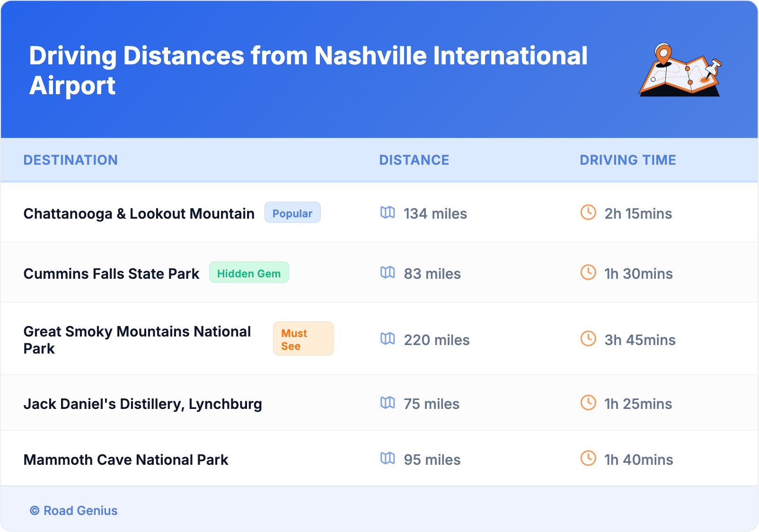Select the Must See badge

coord(303,339)
